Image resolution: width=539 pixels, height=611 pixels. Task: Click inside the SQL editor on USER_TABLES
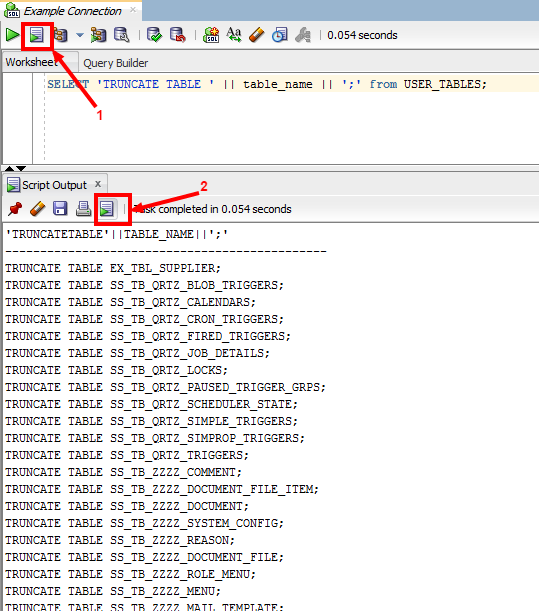point(445,84)
